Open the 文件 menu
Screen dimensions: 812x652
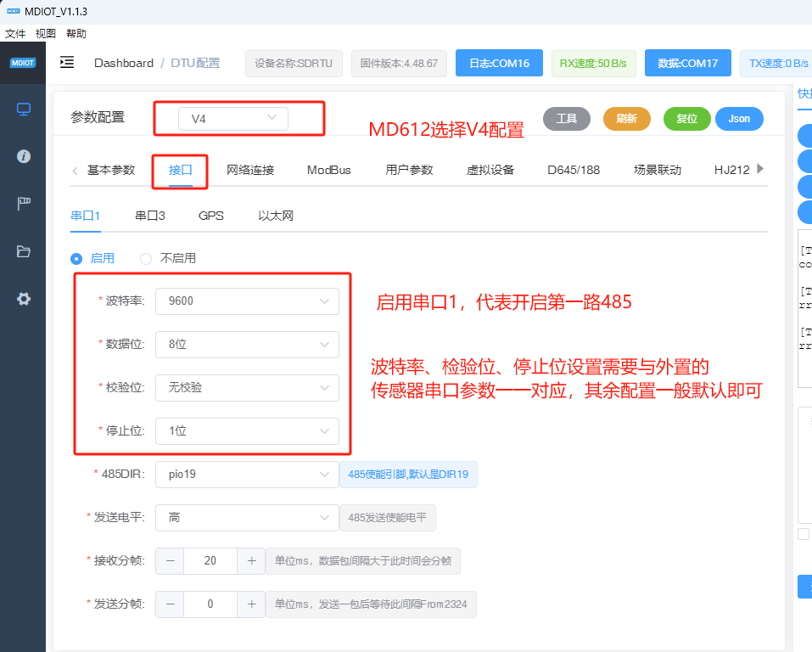[x=15, y=33]
